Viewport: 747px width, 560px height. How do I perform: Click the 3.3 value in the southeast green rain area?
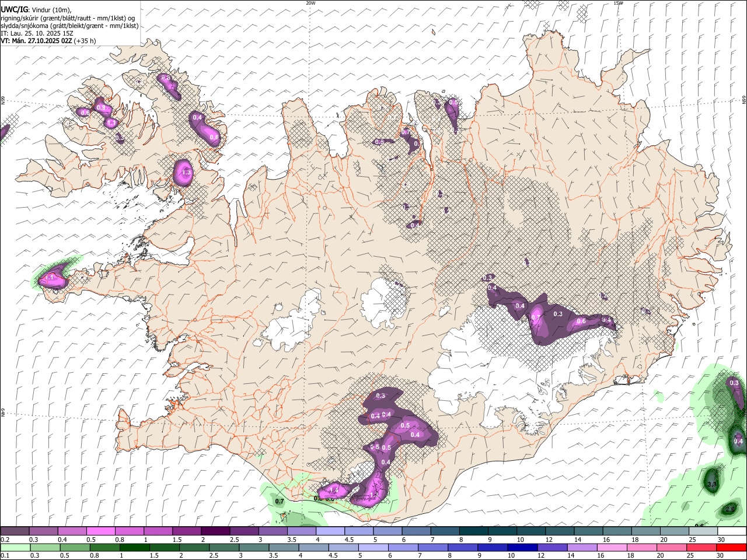711,484
